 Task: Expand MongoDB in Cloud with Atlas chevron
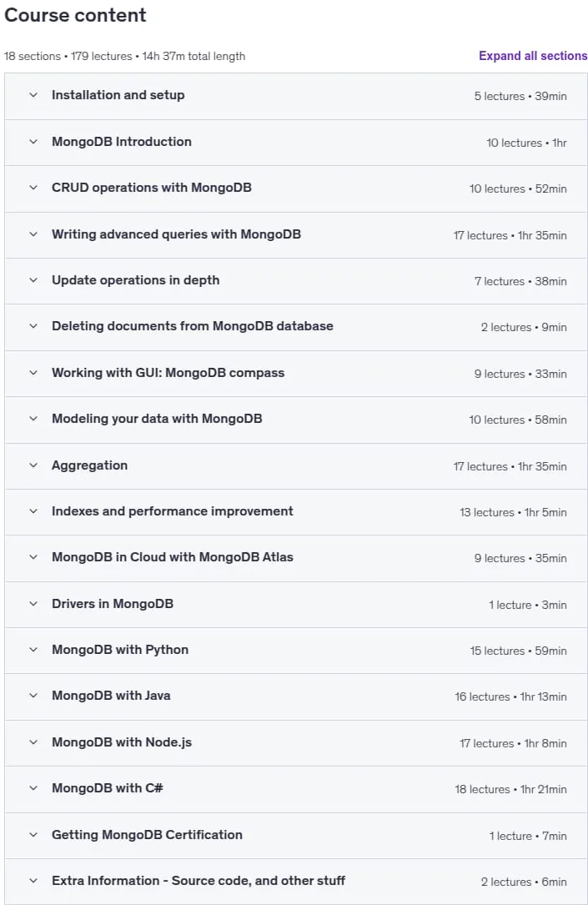coord(33,557)
